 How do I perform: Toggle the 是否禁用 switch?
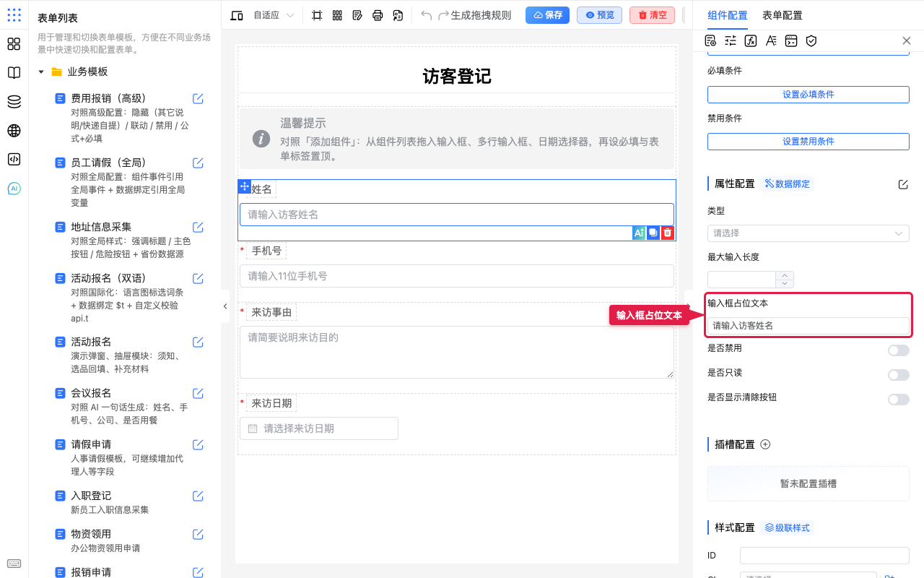(x=899, y=350)
